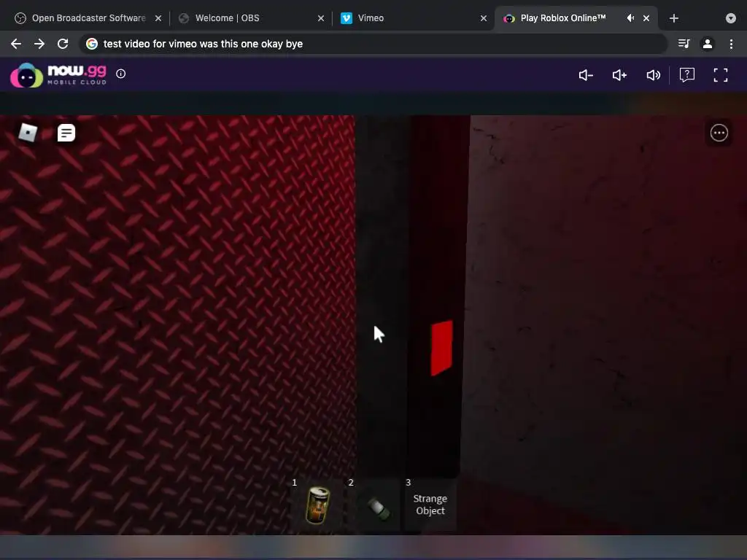Click the red panel on the dark doorway
This screenshot has width=747, height=560.
tap(441, 348)
